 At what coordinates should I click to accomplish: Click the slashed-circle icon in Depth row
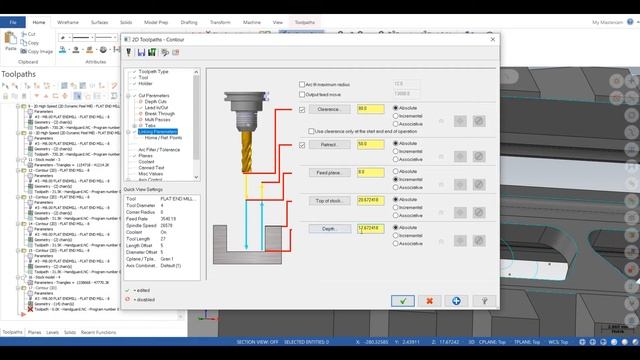click(479, 240)
